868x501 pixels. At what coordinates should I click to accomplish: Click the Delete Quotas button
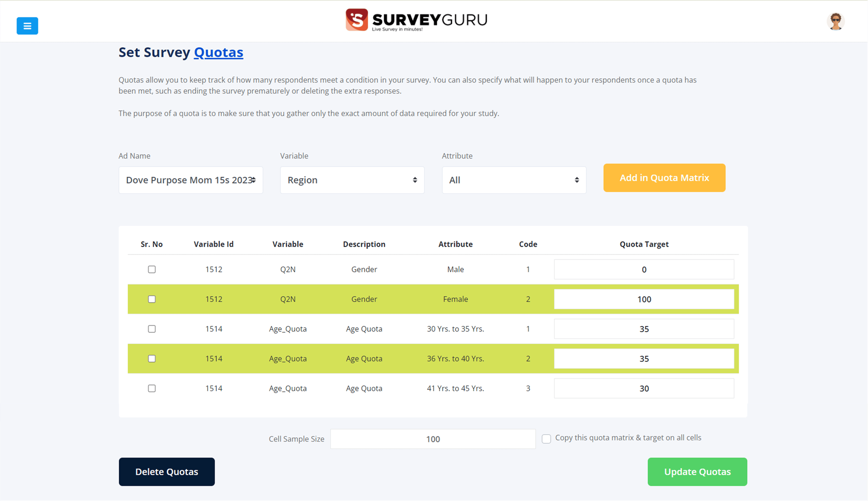[167, 472]
